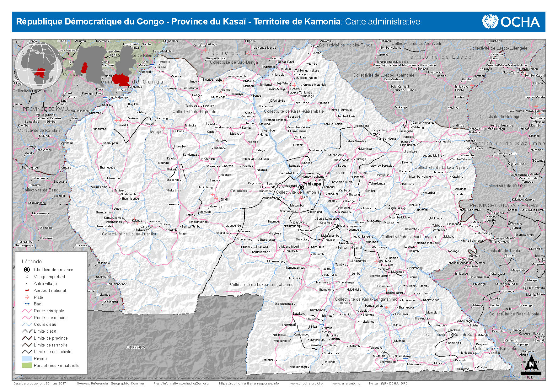Viewport: 558px width, 392px height.
Task: Click the Chef lieu de province legend symbol
Action: pyautogui.click(x=27, y=270)
